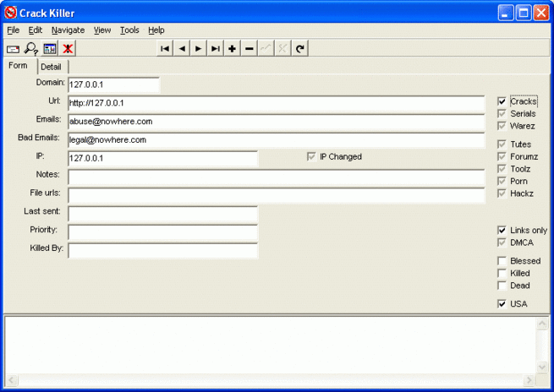Toggle the Links only checkbox

pos(502,230)
